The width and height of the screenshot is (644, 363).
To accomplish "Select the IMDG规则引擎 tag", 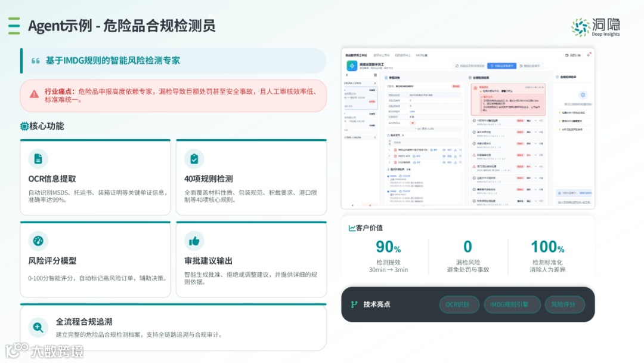I will pyautogui.click(x=512, y=304).
